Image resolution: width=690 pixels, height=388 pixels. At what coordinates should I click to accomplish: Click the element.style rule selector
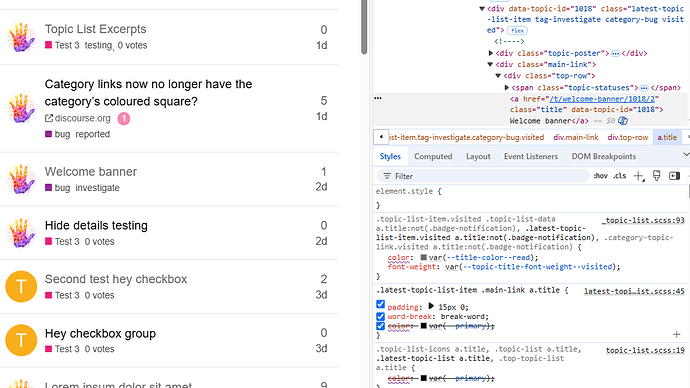[404, 191]
